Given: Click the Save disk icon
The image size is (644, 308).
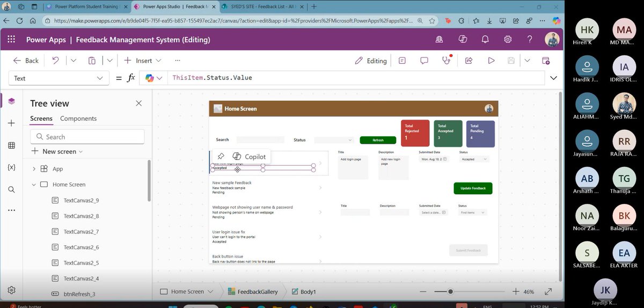Looking at the screenshot, I should [x=511, y=61].
